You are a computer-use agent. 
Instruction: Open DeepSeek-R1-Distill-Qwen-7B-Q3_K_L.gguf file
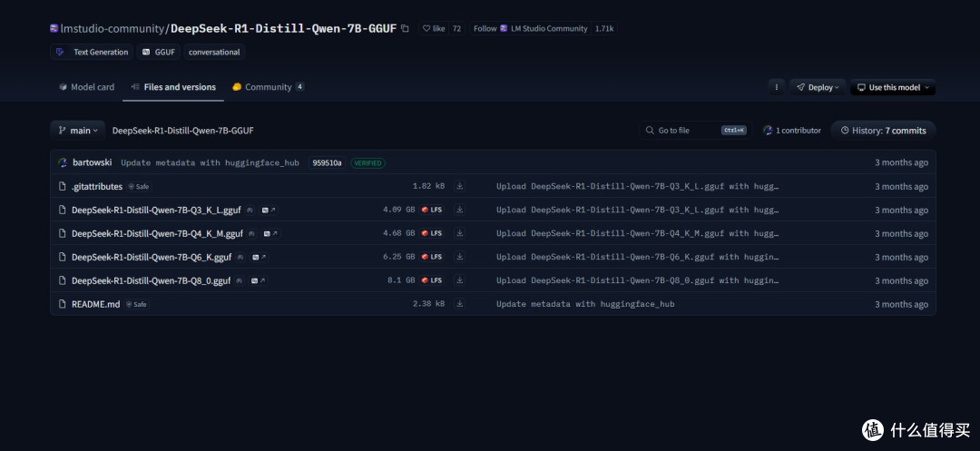pyautogui.click(x=156, y=211)
